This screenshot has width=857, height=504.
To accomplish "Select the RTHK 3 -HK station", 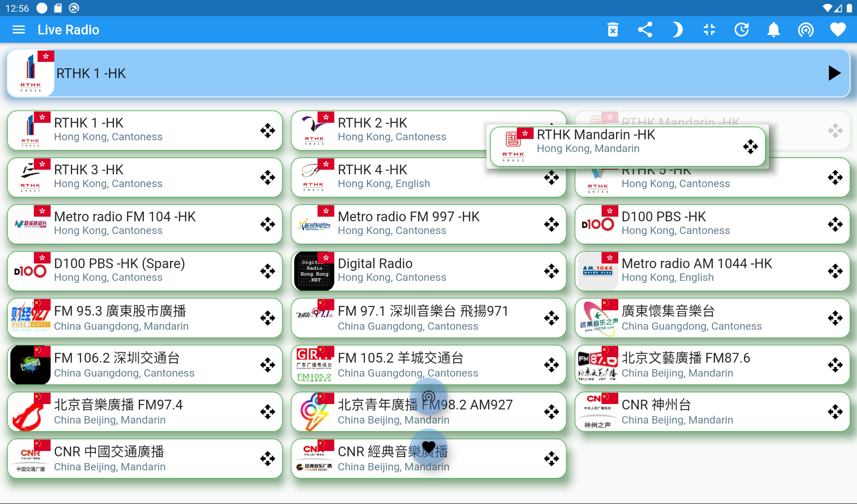I will point(145,178).
